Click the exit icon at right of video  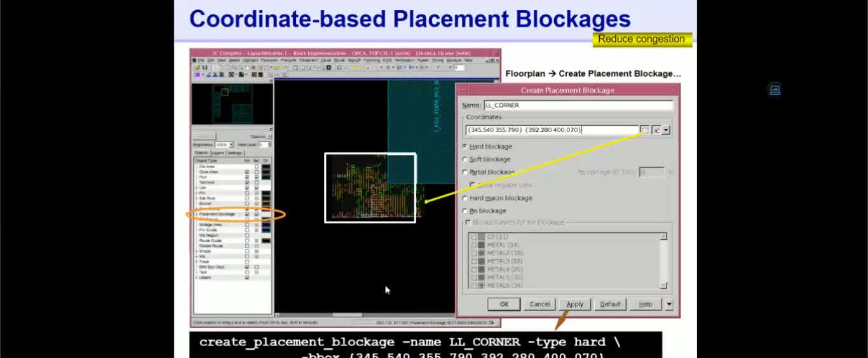click(775, 89)
